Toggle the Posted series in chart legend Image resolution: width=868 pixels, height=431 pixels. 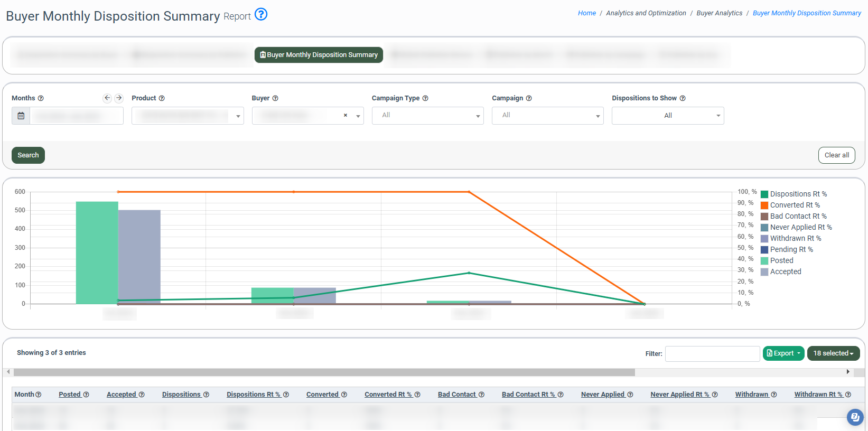pyautogui.click(x=781, y=260)
